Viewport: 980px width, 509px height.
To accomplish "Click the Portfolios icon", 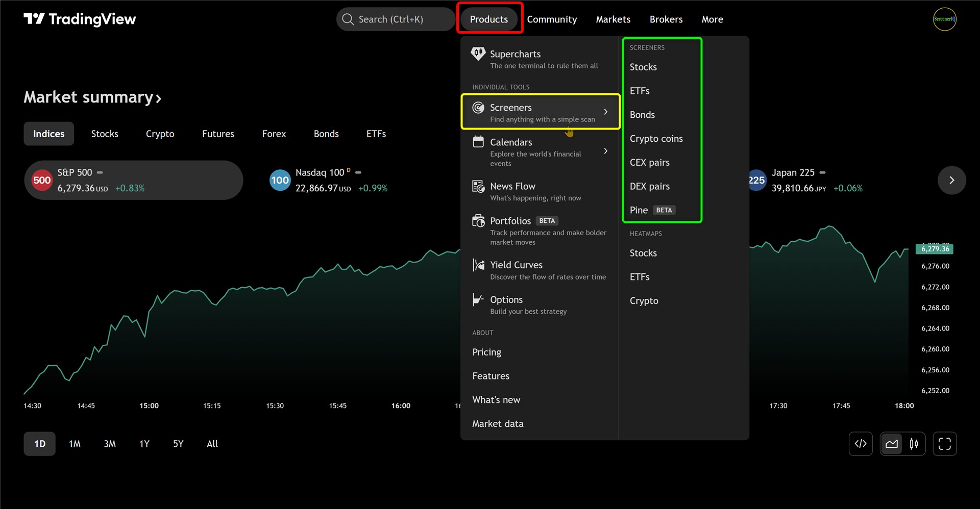I will point(478,221).
